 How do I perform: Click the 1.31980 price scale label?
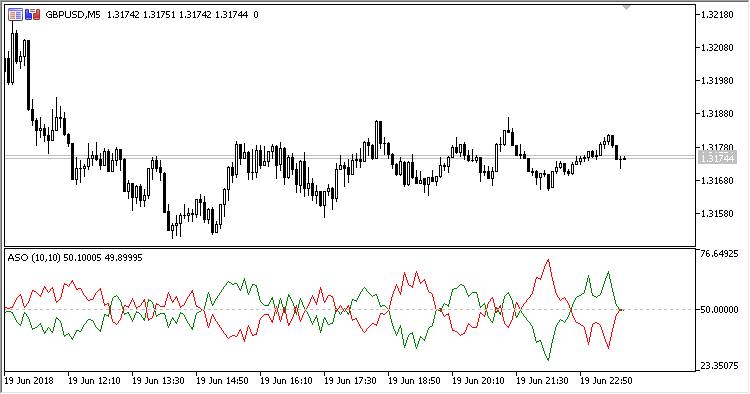[x=717, y=81]
